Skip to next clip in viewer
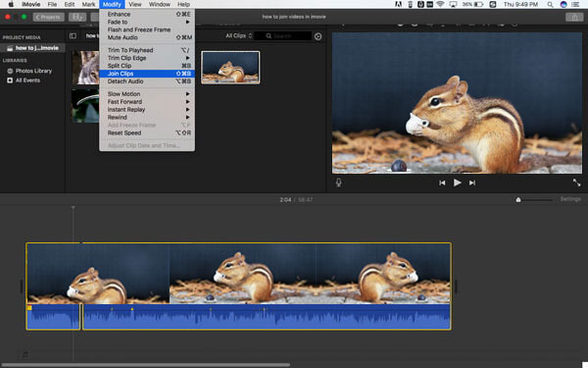The width and height of the screenshot is (588, 368). tap(472, 183)
